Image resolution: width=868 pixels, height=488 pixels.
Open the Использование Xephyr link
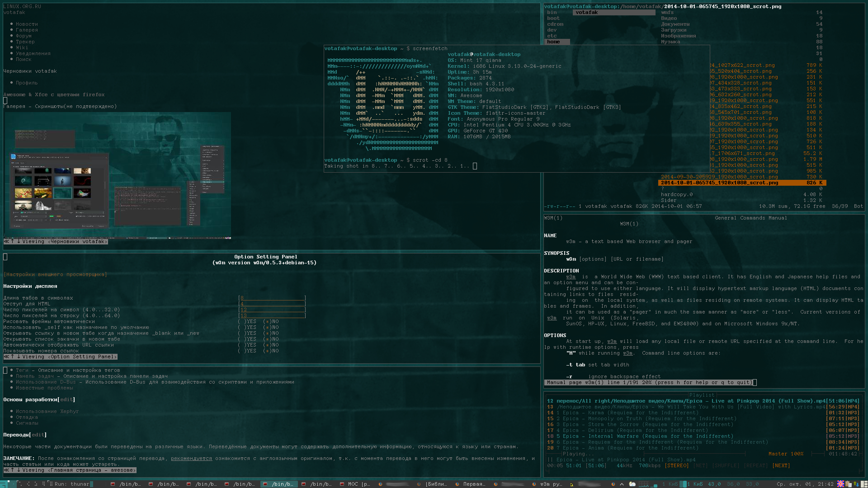coord(47,412)
